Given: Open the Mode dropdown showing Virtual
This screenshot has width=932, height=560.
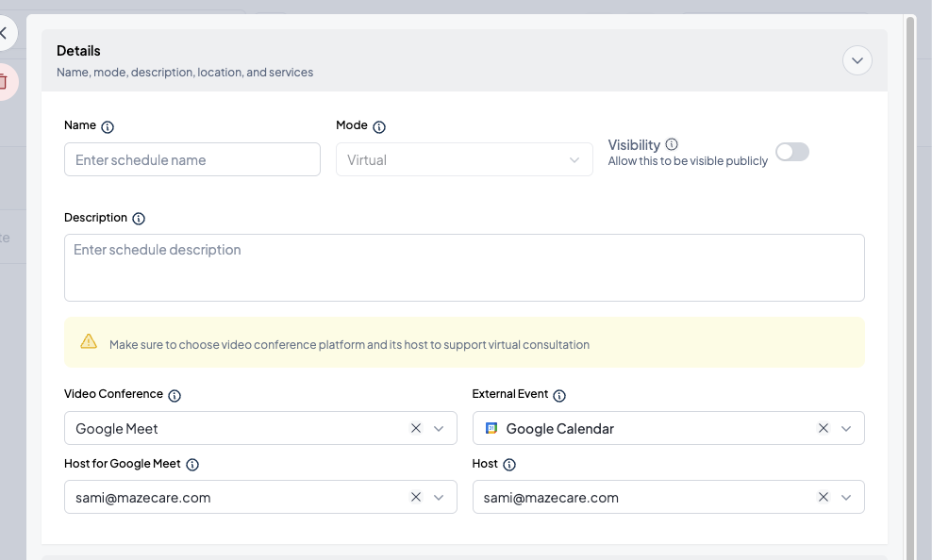Looking at the screenshot, I should pyautogui.click(x=464, y=159).
